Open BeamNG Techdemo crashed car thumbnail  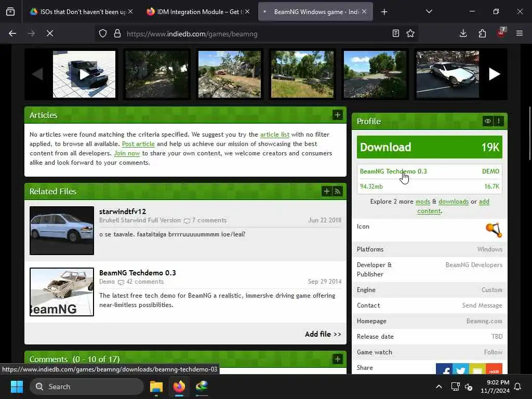click(x=62, y=292)
